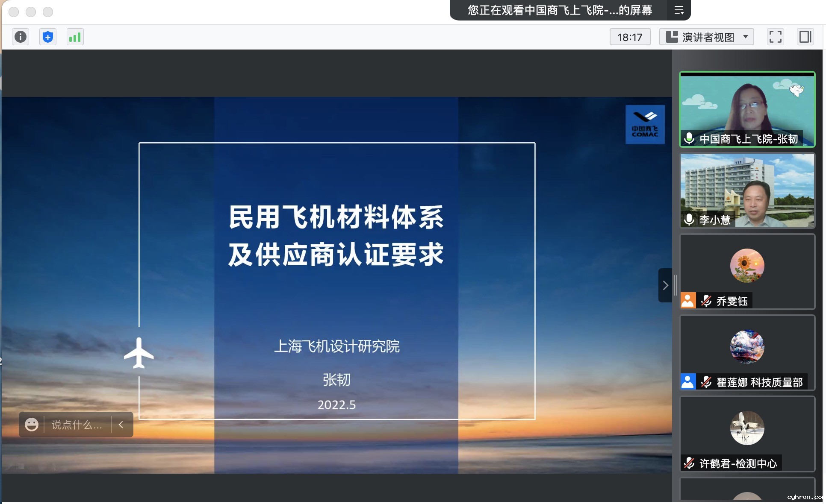Enter full-screen mode via the corner-brackets icon
This screenshot has width=826, height=504.
pyautogui.click(x=775, y=37)
